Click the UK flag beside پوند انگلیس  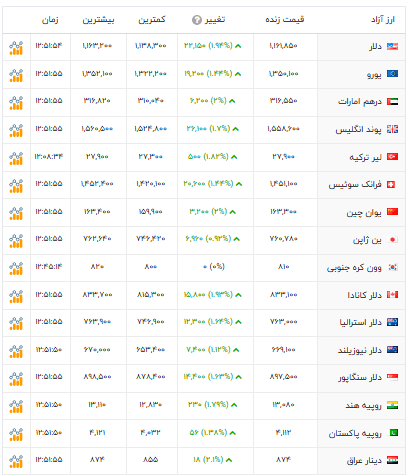point(392,129)
